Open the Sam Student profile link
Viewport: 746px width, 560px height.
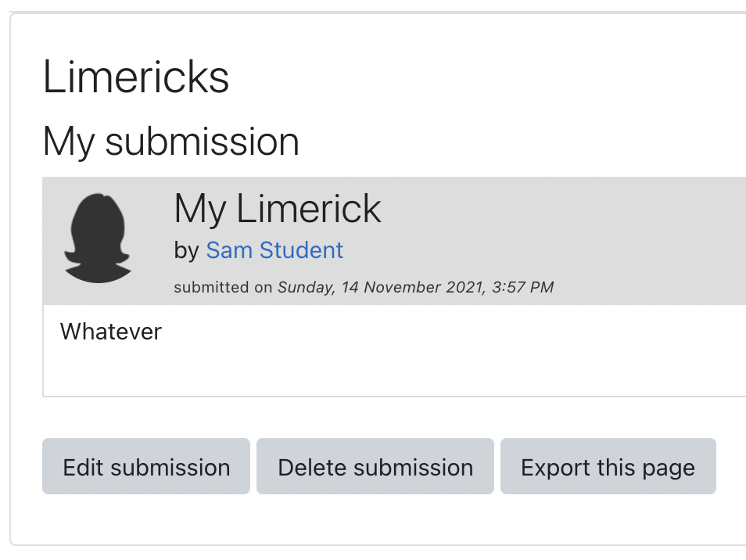(x=274, y=250)
